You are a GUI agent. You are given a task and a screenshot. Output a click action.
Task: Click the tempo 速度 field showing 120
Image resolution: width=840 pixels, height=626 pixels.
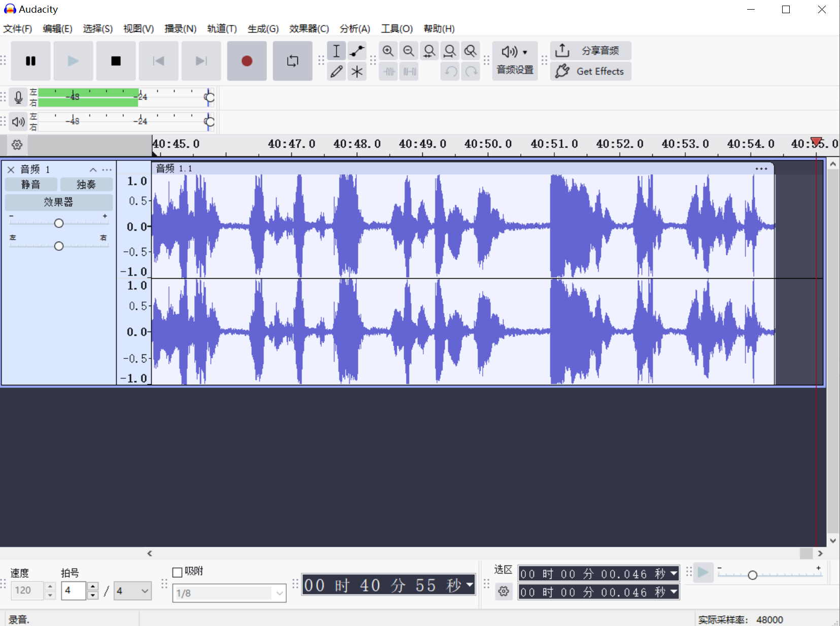(x=27, y=590)
